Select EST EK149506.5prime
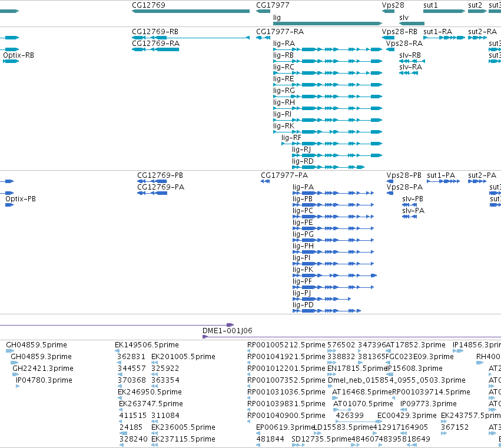The image size is (501, 448). (x=117, y=351)
